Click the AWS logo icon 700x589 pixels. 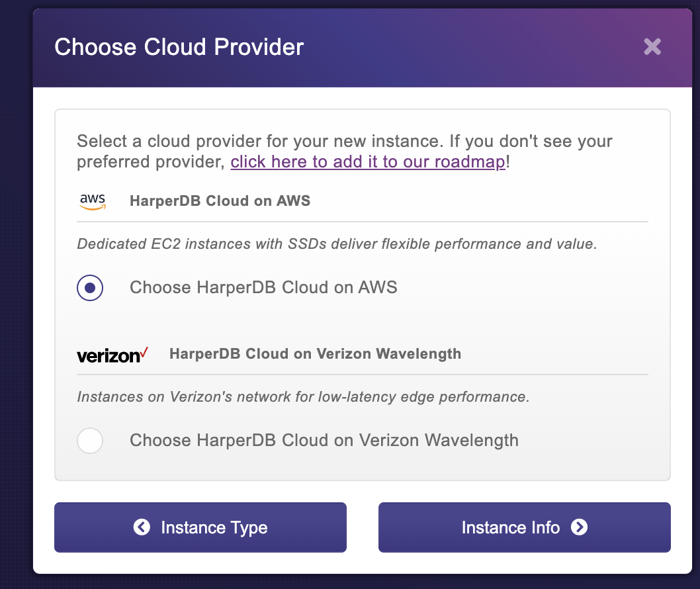pyautogui.click(x=93, y=201)
